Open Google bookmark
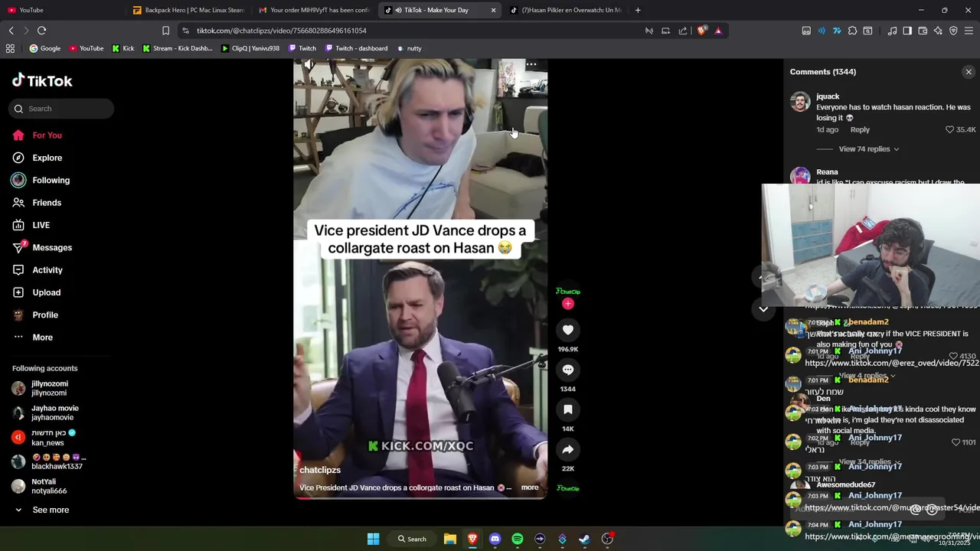 [45, 48]
